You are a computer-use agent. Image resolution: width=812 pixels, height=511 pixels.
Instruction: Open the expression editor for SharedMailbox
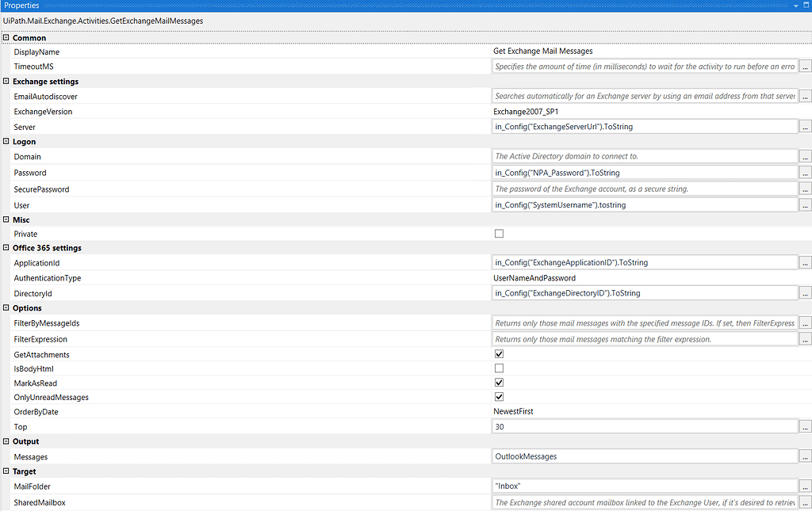click(806, 501)
